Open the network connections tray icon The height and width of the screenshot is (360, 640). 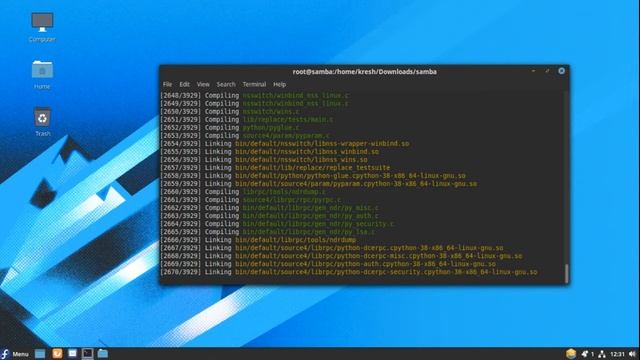[602, 354]
